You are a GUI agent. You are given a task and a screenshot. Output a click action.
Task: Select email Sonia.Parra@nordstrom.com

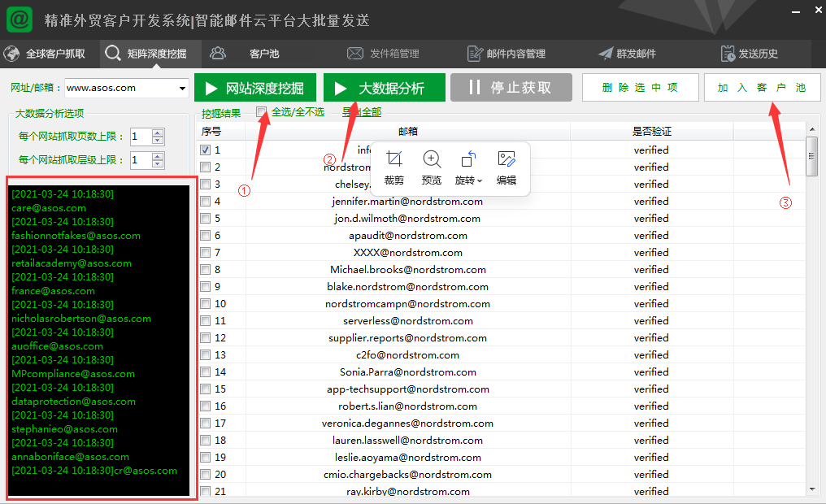pos(408,372)
